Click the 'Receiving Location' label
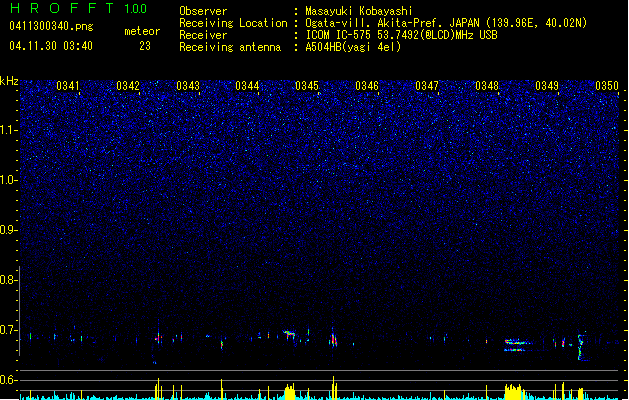 (x=233, y=23)
